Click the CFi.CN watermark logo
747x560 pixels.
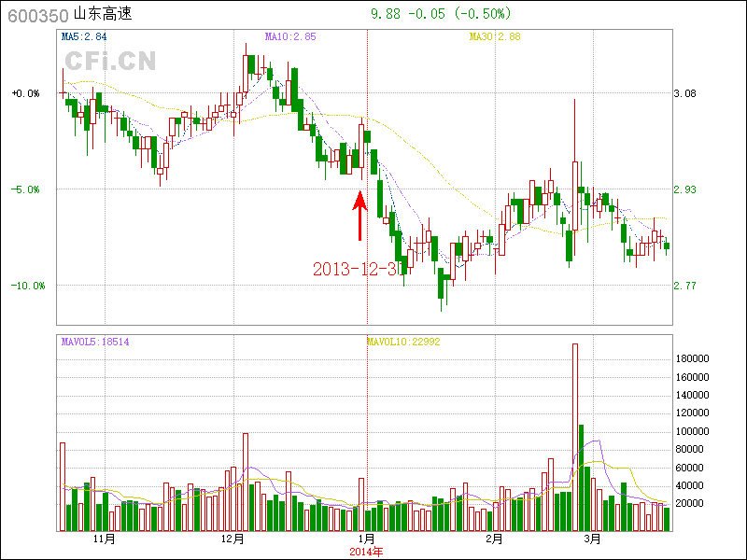point(110,62)
